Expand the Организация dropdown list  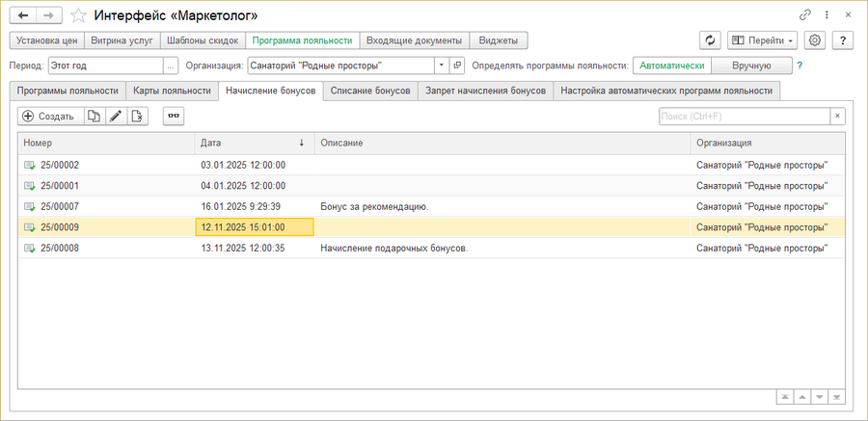(x=442, y=66)
